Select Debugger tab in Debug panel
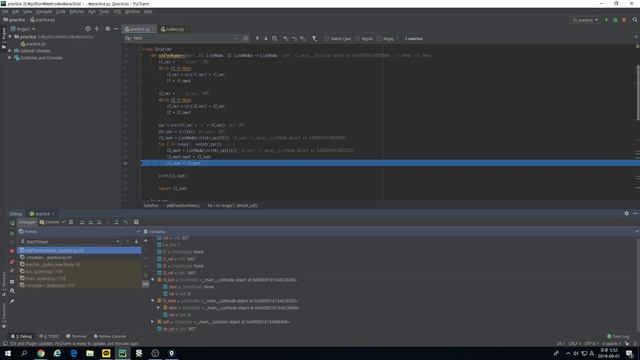The width and height of the screenshot is (640, 360). pos(27,222)
